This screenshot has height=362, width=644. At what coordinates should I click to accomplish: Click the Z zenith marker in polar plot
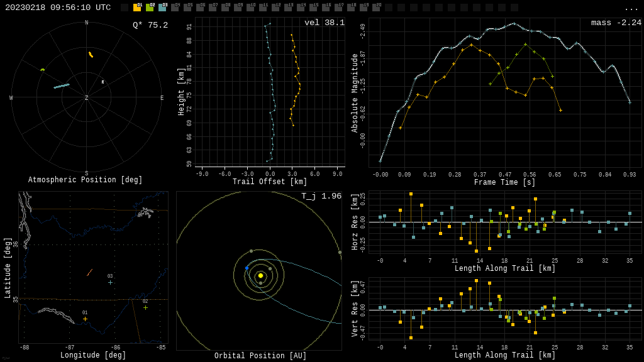coord(87,98)
